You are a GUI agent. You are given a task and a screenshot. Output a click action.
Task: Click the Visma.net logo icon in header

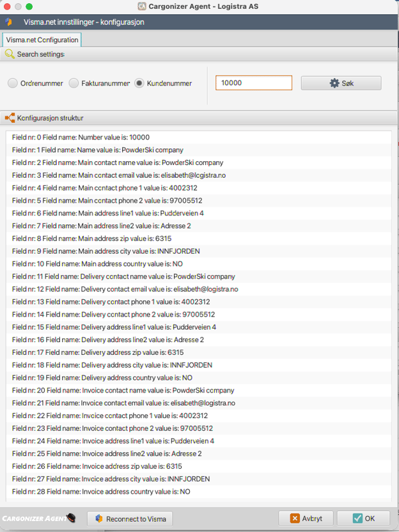tap(8, 22)
